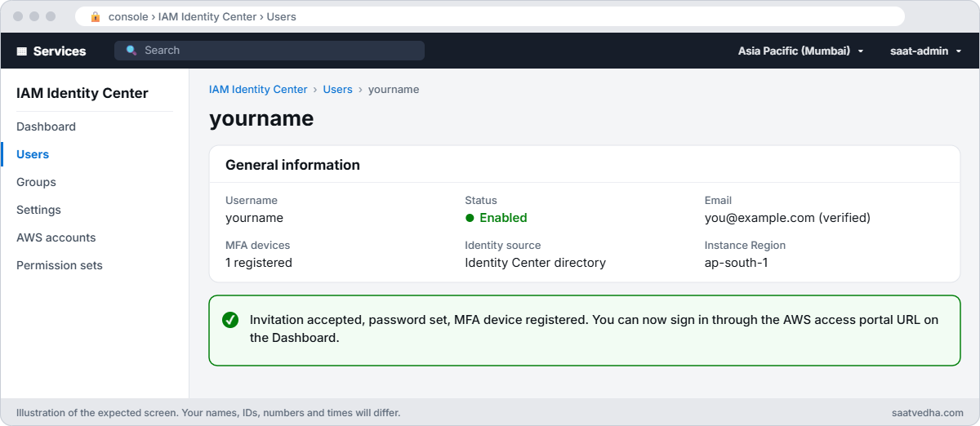Image resolution: width=980 pixels, height=426 pixels.
Task: Click the saatvedha.com footer text
Action: click(x=928, y=413)
